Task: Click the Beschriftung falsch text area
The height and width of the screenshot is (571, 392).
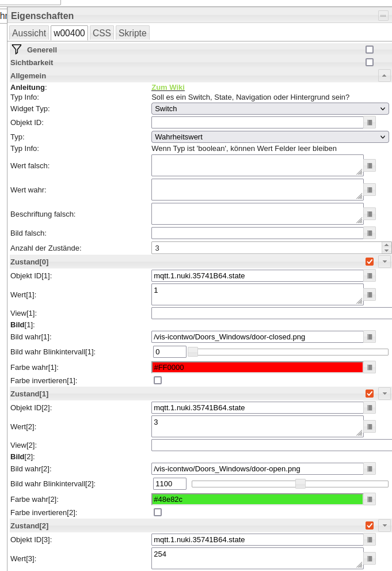Action: [x=257, y=214]
